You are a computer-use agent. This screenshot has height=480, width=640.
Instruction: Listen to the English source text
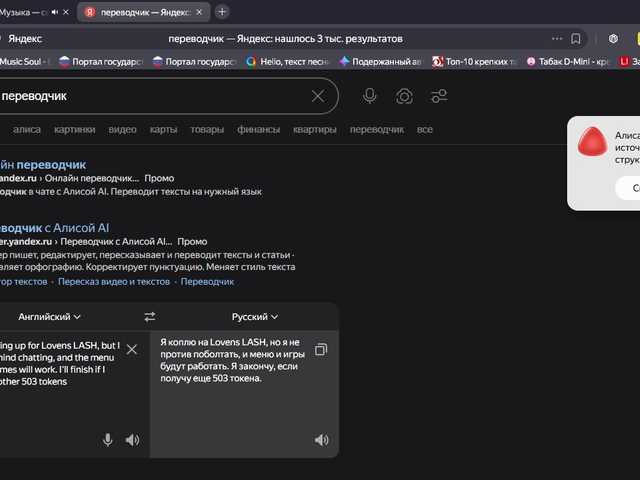click(x=132, y=440)
